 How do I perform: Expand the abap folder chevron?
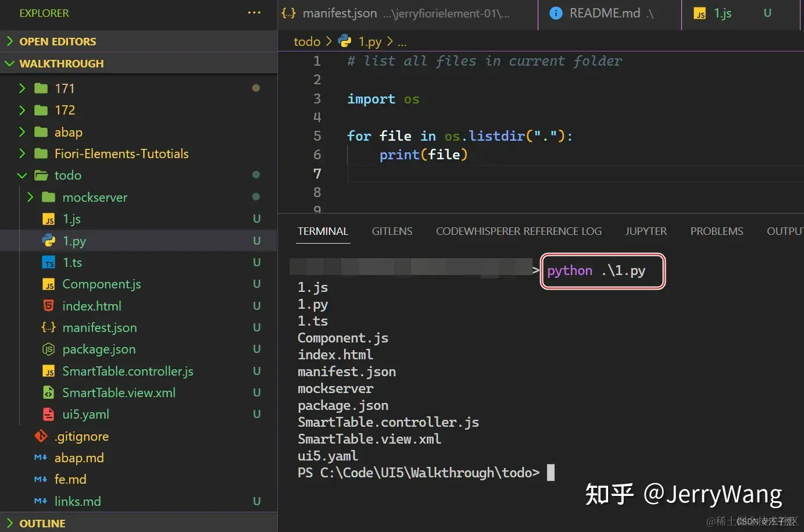22,132
